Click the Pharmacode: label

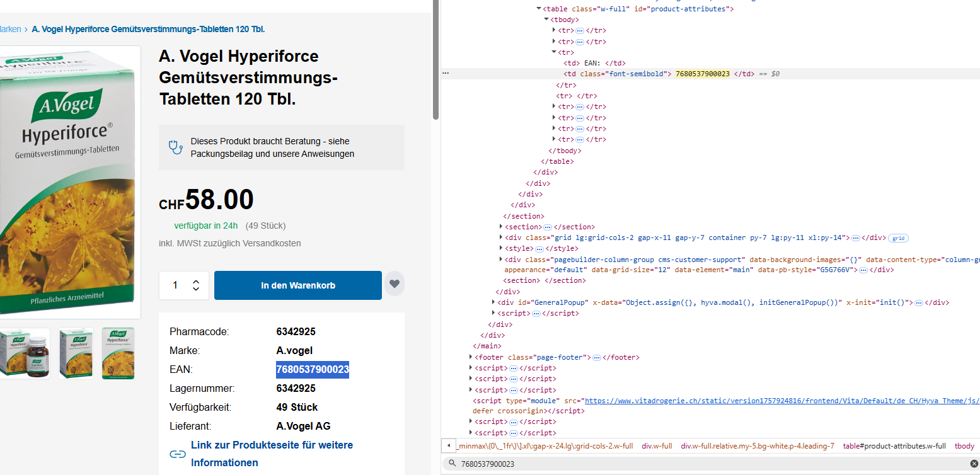coord(199,331)
